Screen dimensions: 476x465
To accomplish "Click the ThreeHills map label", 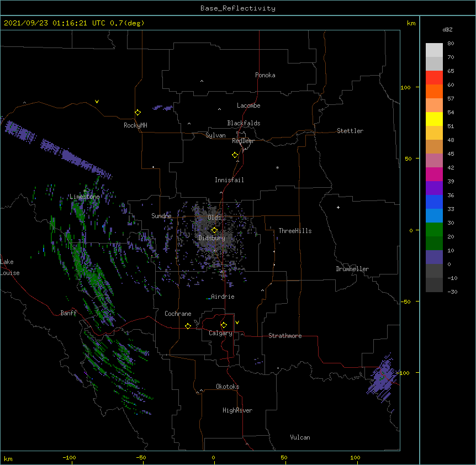I will tap(295, 231).
